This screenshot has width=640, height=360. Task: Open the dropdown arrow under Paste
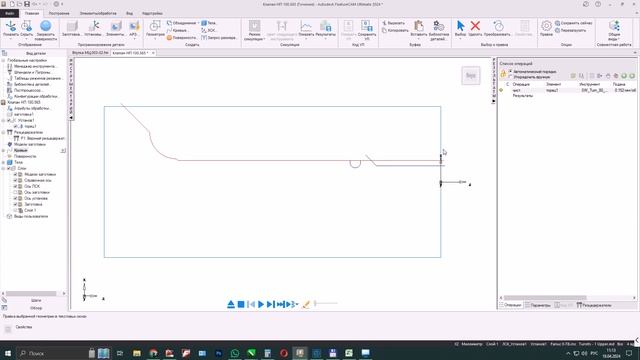(418, 39)
